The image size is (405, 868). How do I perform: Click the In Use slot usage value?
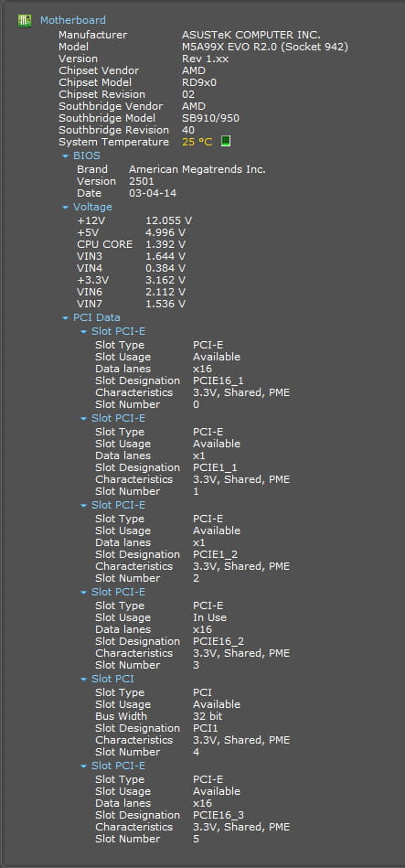point(209,617)
